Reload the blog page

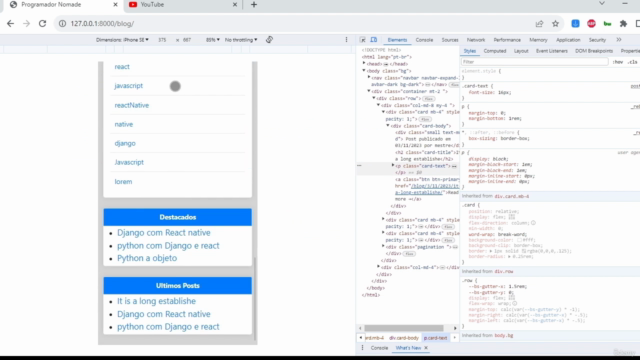click(x=42, y=24)
